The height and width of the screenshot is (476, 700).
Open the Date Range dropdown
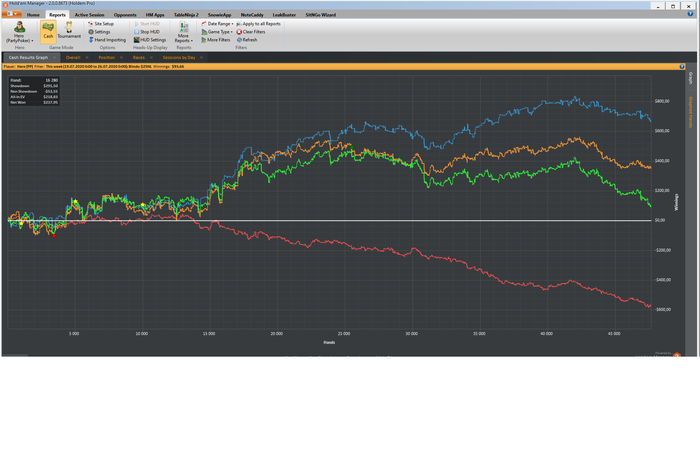click(218, 23)
